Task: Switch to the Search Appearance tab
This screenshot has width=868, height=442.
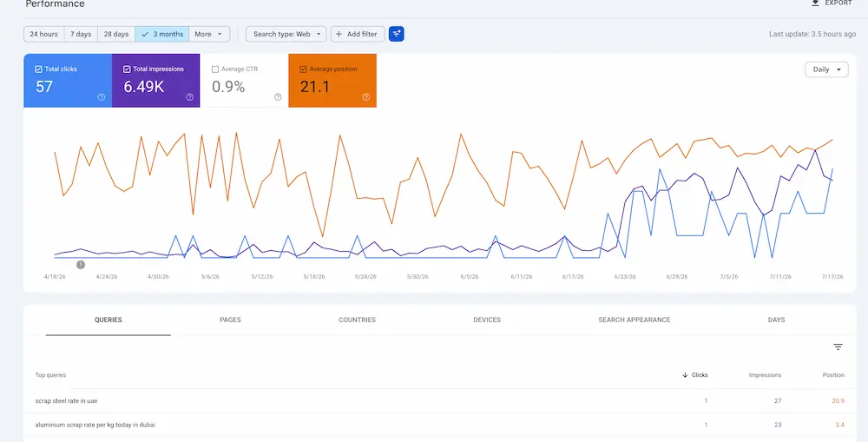Action: 635,320
